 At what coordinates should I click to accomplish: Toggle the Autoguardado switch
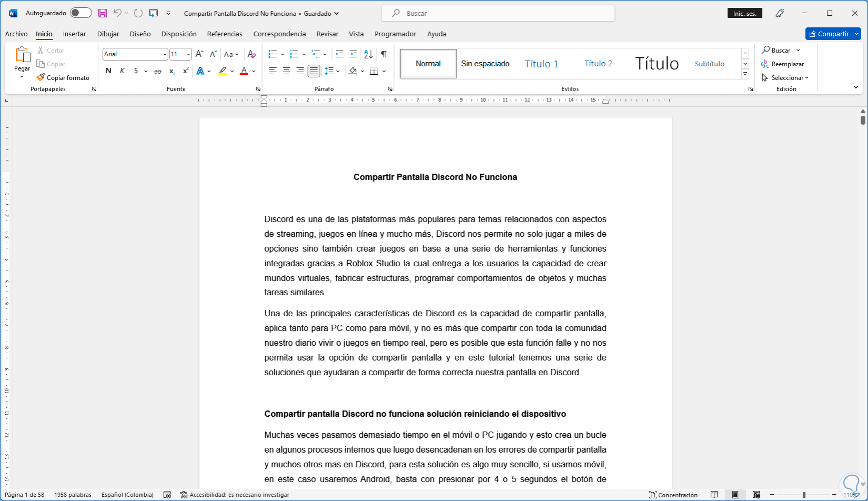(81, 13)
